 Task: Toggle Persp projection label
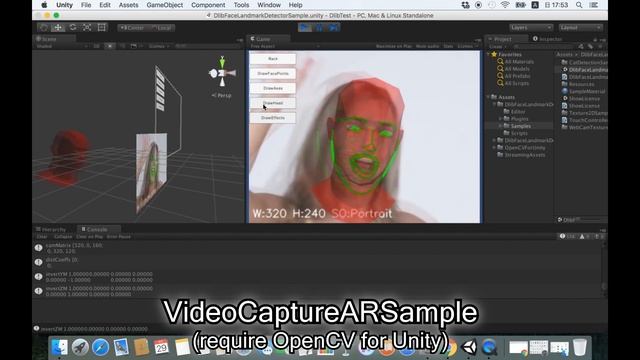click(x=222, y=95)
